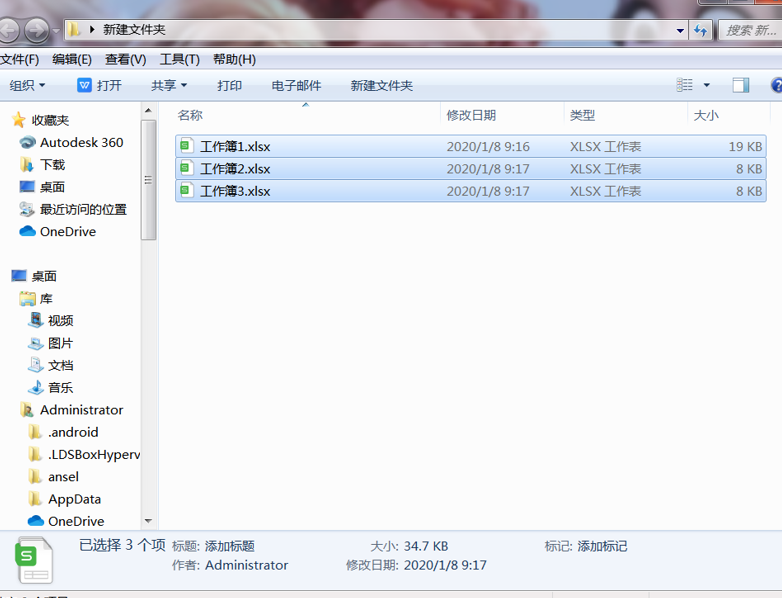This screenshot has width=782, height=598.
Task: Open the AppData folder
Action: pyautogui.click(x=74, y=499)
